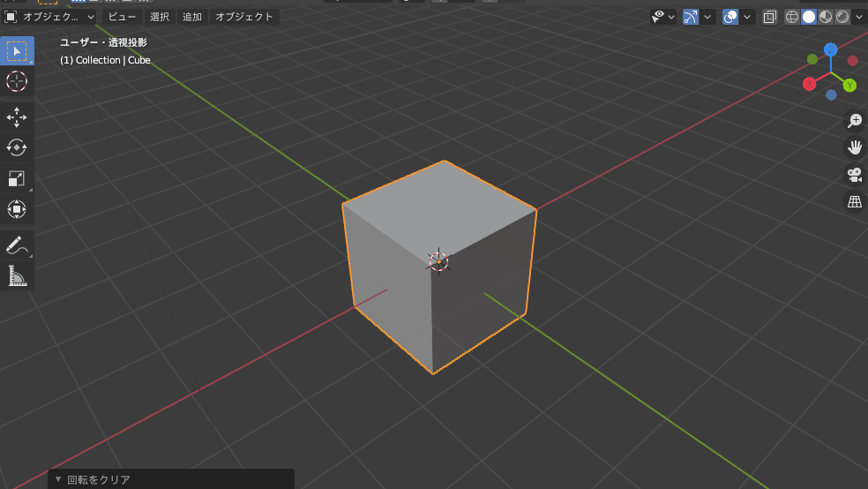
Task: Select the Measure ruler tool
Action: [17, 275]
